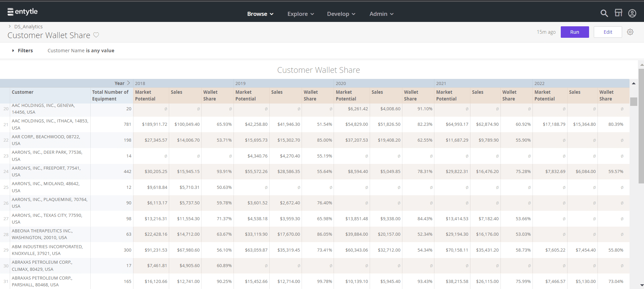Screen dimensions: 644x289
Task: Open the Admin menu
Action: tap(381, 14)
